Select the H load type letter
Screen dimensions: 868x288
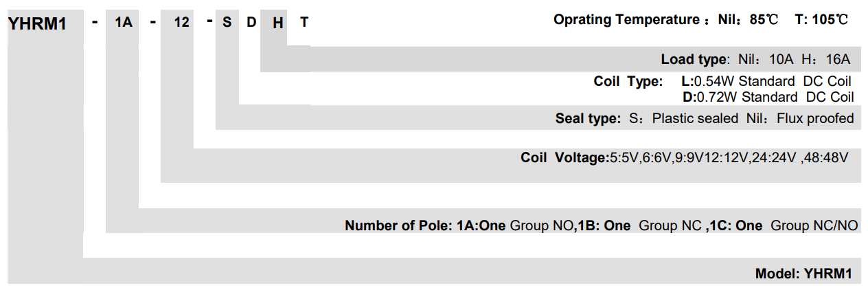pyautogui.click(x=277, y=23)
